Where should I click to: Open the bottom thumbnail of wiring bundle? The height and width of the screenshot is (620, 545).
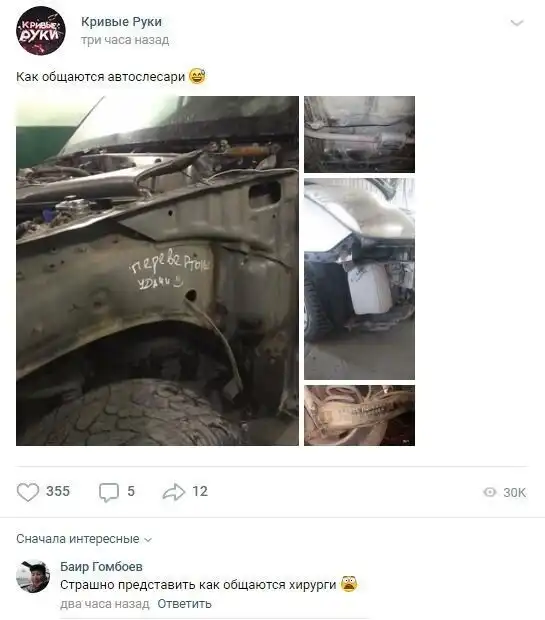[360, 415]
